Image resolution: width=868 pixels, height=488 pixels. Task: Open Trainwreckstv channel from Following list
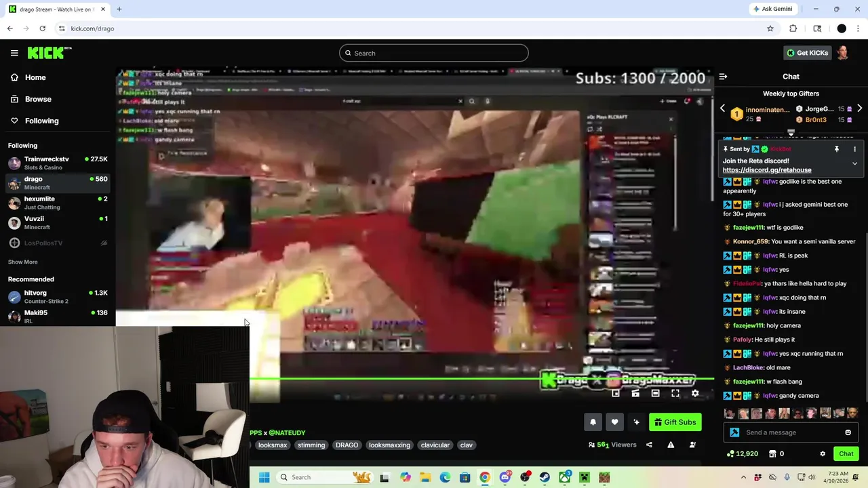pos(58,163)
